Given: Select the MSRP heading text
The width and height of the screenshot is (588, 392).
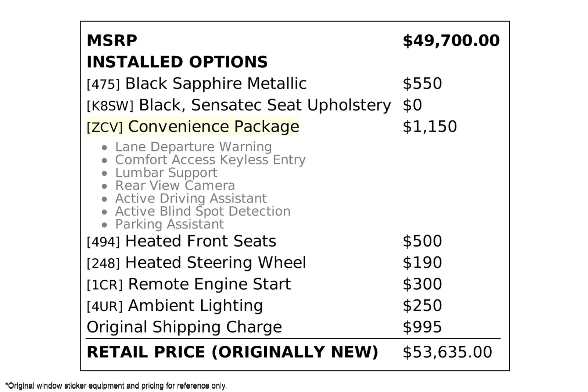Looking at the screenshot, I should tap(112, 40).
